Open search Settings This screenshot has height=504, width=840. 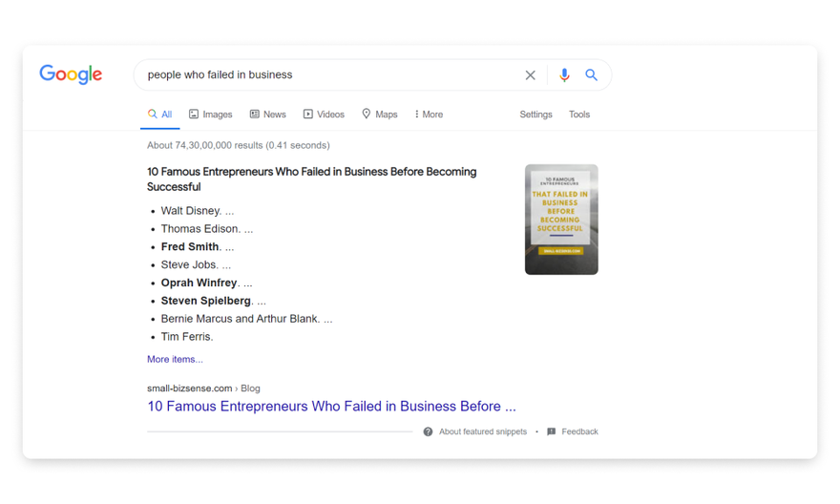(535, 115)
